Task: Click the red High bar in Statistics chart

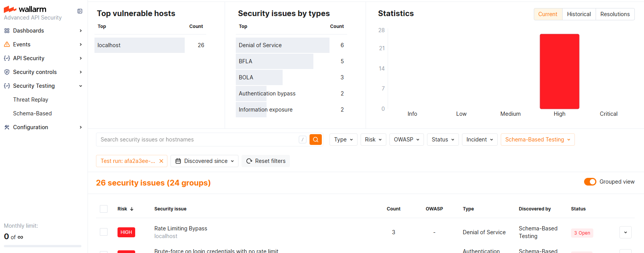Action: 560,72
